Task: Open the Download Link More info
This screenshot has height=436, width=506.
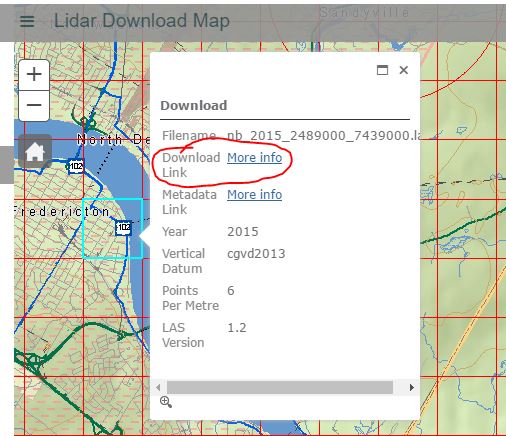Action: point(254,157)
